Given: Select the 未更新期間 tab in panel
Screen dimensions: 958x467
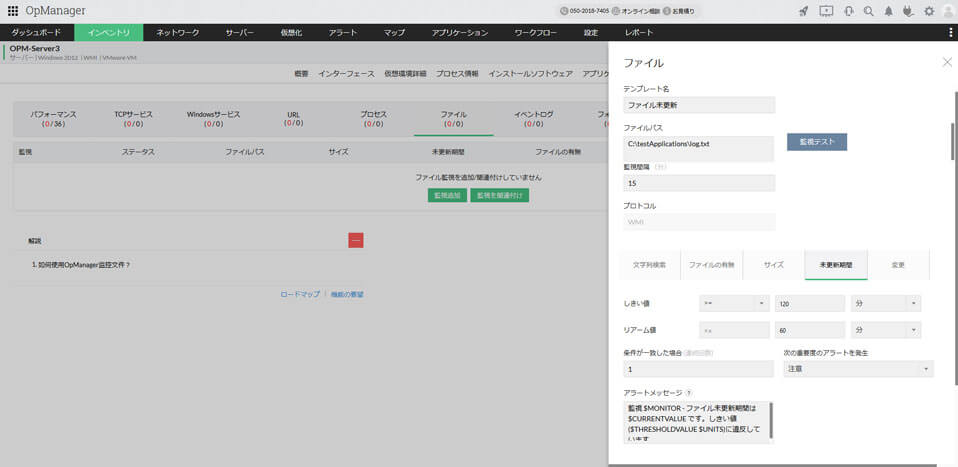Looking at the screenshot, I should [836, 265].
